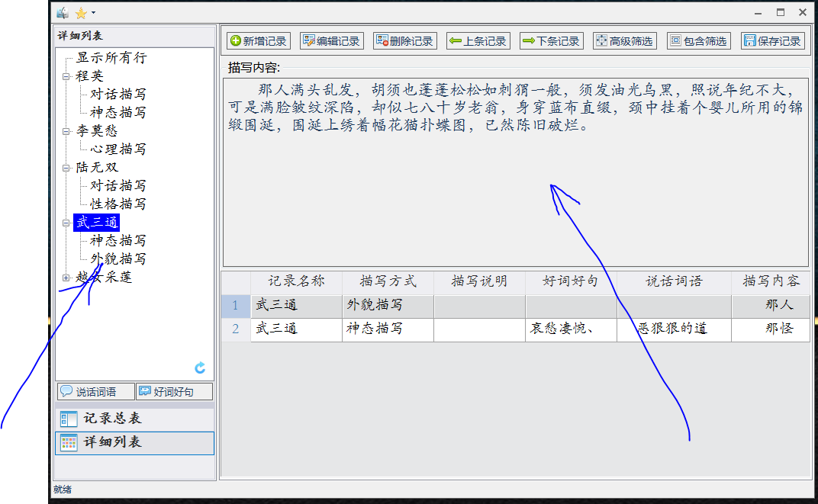
Task: Click the chat icon on 好词好句
Action: tap(144, 391)
